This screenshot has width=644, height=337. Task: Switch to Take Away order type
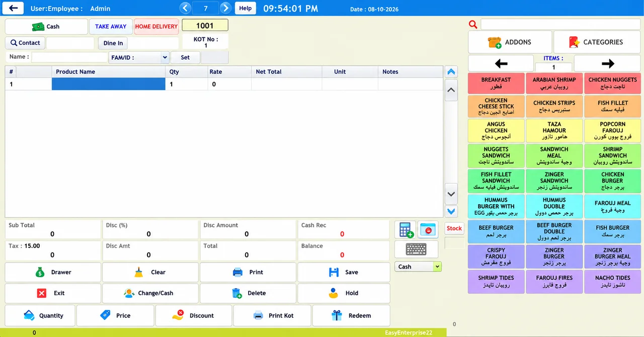click(x=111, y=27)
